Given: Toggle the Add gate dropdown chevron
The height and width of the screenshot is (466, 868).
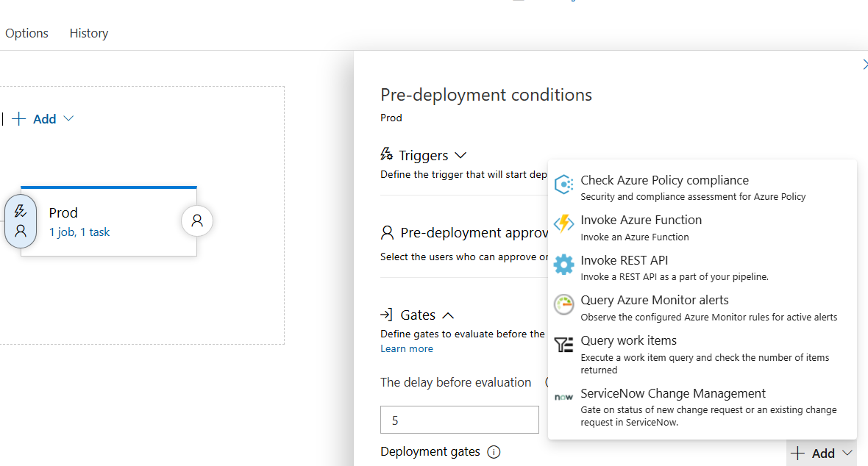Looking at the screenshot, I should tap(847, 453).
